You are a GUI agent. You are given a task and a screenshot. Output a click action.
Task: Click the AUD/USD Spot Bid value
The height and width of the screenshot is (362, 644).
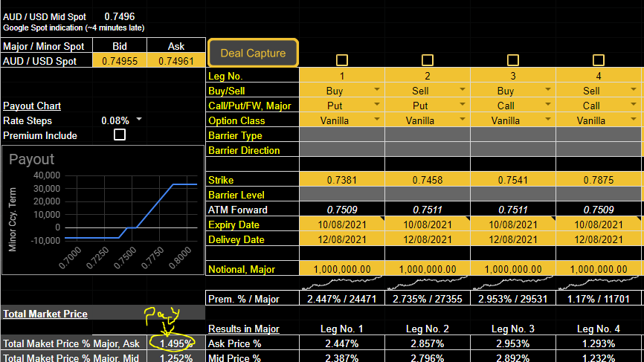119,61
